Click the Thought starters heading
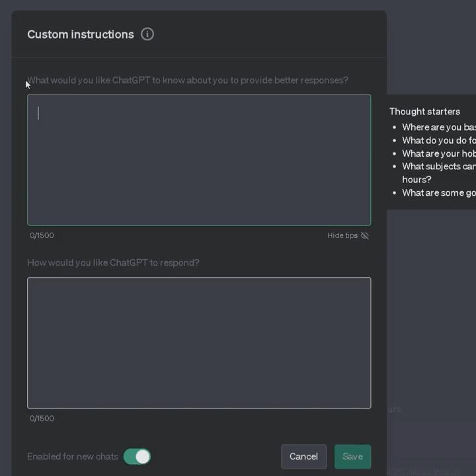 pyautogui.click(x=424, y=112)
